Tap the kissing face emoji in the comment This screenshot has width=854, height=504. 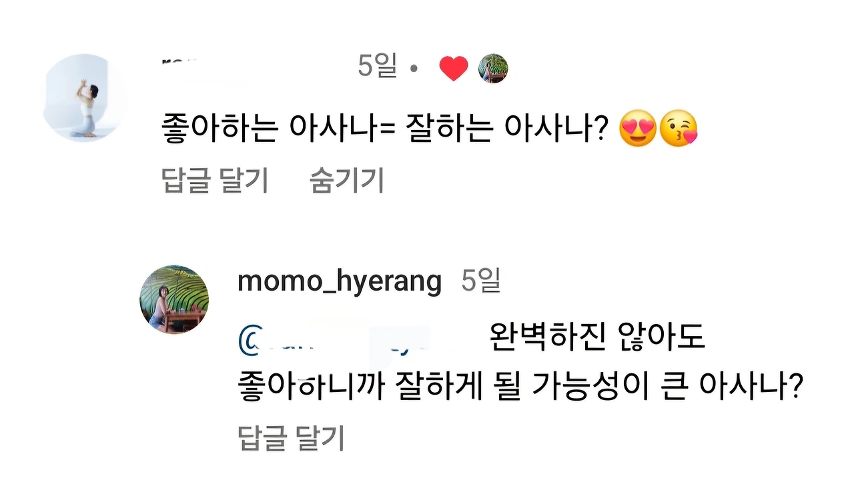(679, 129)
